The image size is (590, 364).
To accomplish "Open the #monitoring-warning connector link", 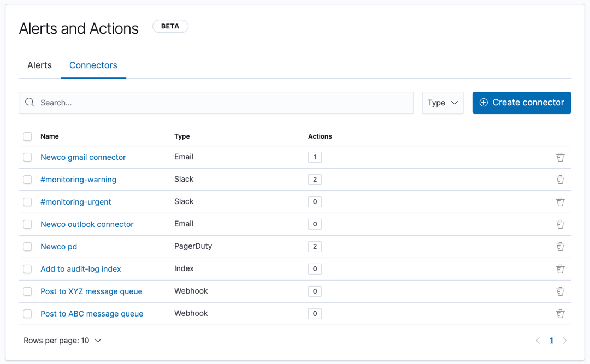I will pos(78,179).
